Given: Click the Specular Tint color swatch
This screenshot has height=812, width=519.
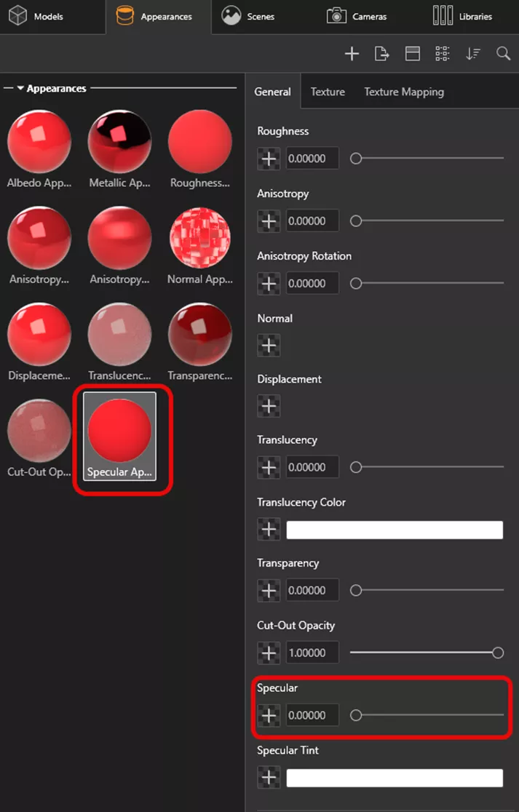Looking at the screenshot, I should [395, 779].
